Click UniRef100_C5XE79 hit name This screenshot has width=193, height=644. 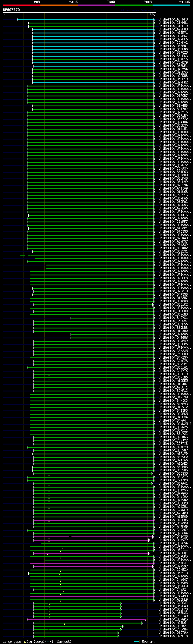173,63
